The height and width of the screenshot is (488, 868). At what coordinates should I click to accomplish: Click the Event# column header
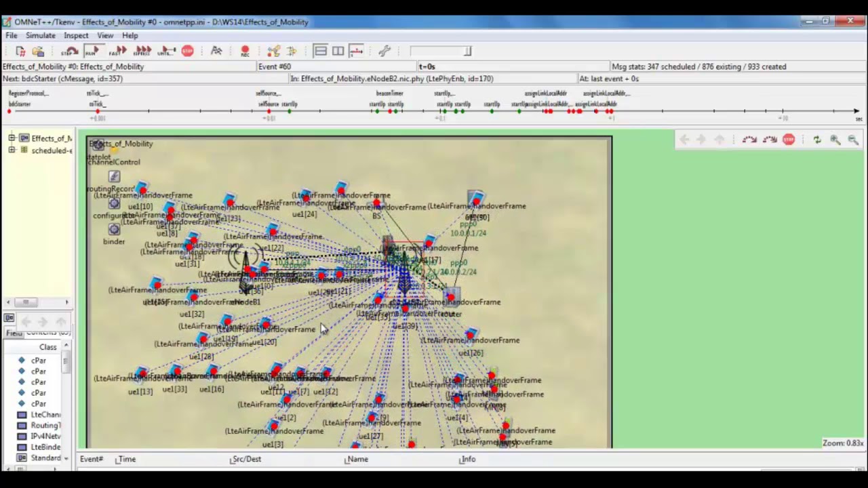(x=92, y=460)
